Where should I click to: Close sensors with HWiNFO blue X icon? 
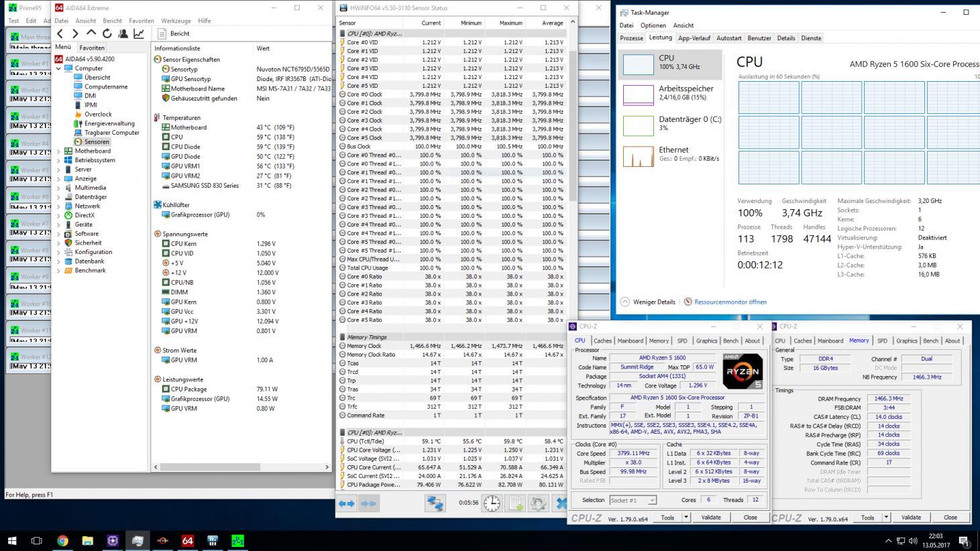click(561, 503)
